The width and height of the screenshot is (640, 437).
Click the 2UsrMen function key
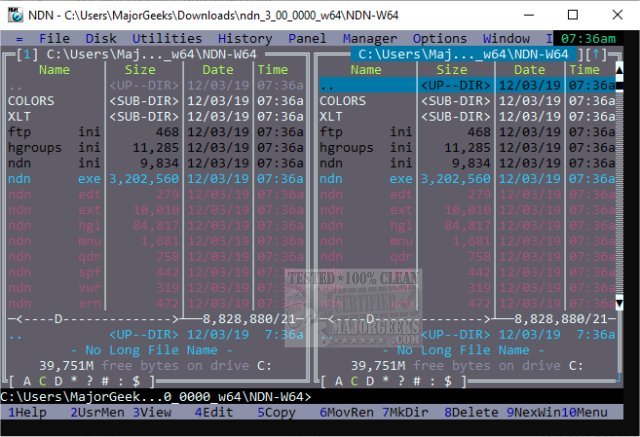coord(97,413)
